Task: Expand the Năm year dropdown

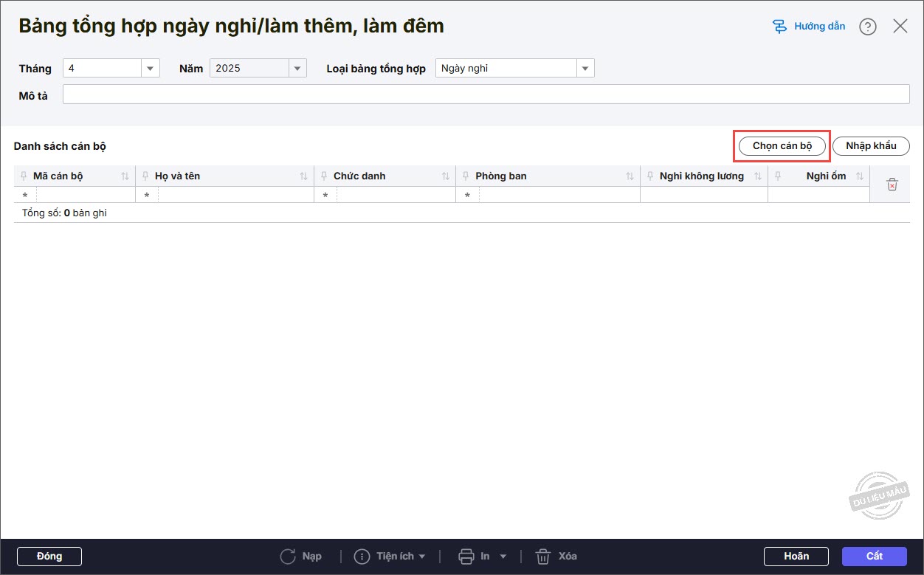Action: tap(297, 68)
